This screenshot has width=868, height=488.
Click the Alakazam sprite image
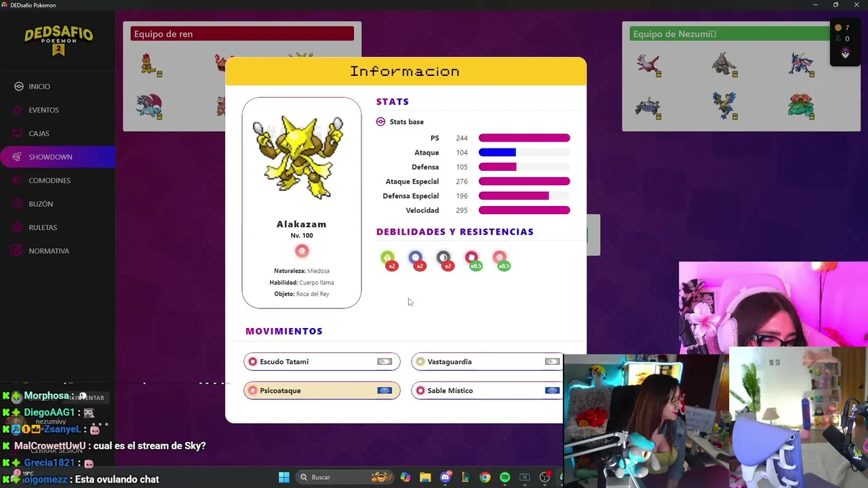[298, 157]
